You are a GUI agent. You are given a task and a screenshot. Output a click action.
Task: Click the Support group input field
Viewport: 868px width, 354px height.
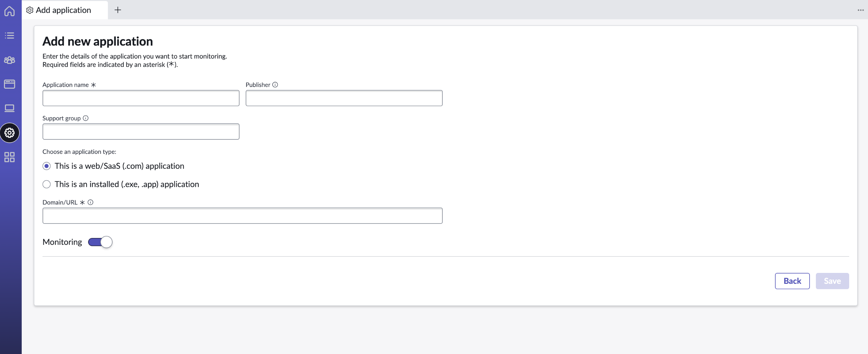(x=141, y=131)
